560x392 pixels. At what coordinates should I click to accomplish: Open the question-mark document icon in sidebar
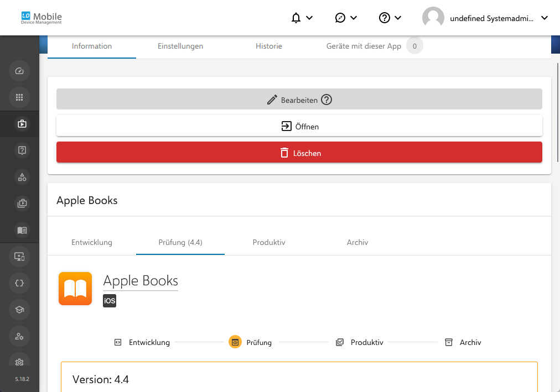22,150
